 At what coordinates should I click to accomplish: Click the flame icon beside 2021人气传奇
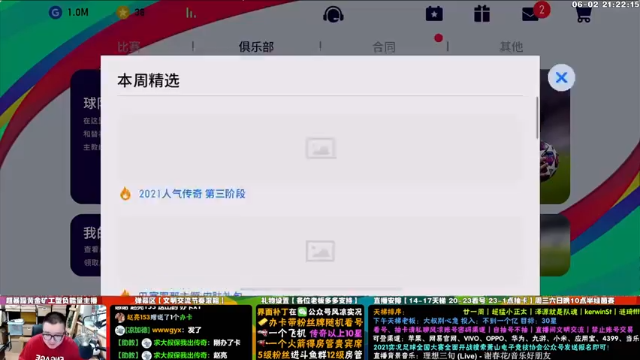125,193
